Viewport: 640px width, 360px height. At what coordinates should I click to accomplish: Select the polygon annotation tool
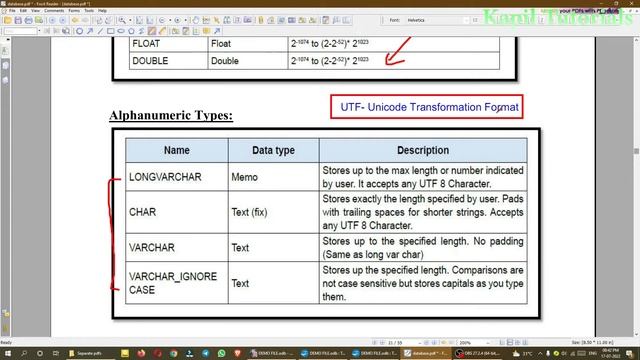(x=131, y=31)
